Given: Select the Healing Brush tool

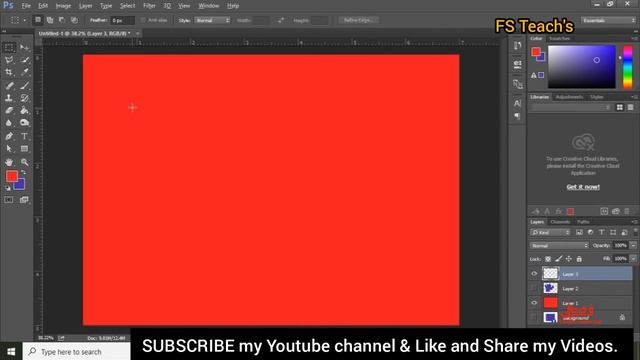Looking at the screenshot, I should click(x=9, y=86).
